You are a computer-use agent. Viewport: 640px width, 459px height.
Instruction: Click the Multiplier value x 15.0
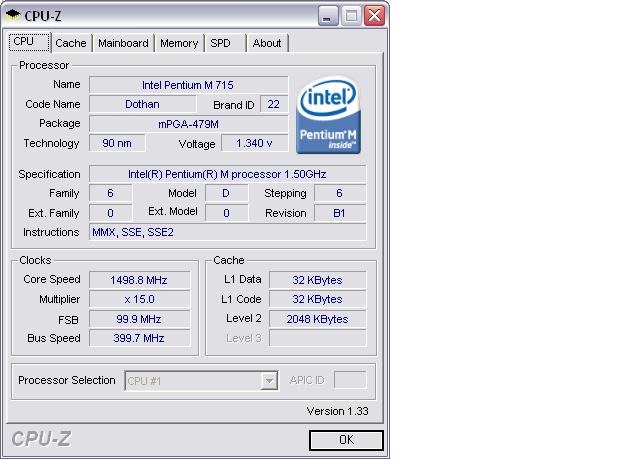[140, 299]
